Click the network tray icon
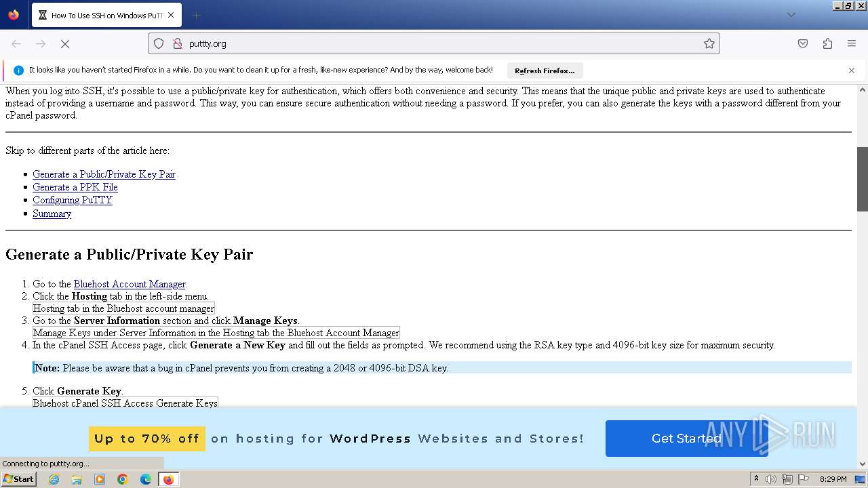The height and width of the screenshot is (488, 868). tap(787, 479)
